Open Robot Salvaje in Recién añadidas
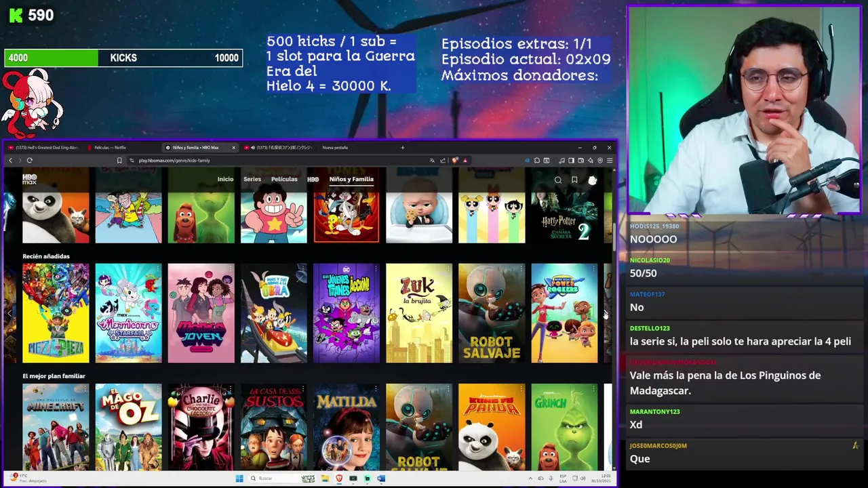 point(492,313)
